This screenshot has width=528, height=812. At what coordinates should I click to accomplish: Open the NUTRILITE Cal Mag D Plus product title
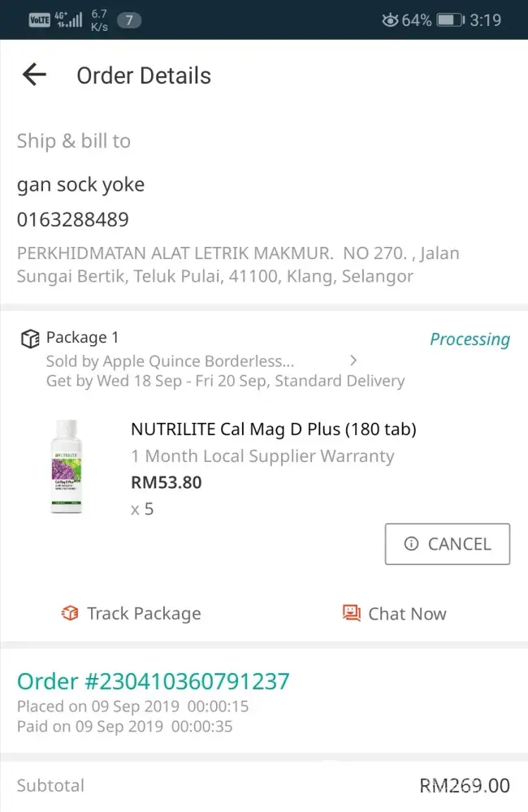273,429
